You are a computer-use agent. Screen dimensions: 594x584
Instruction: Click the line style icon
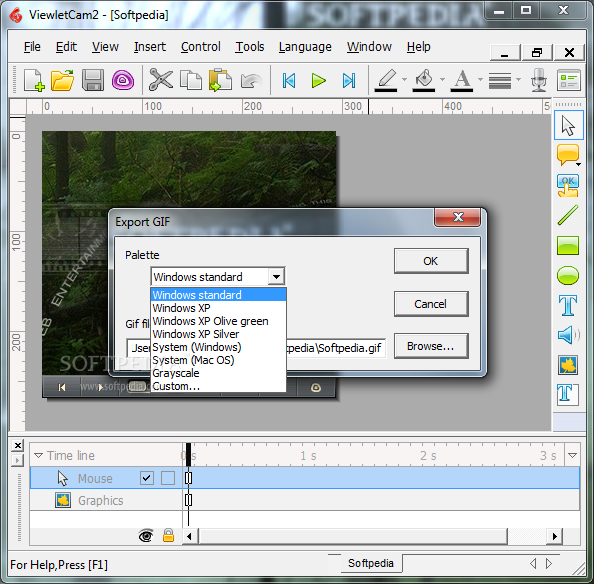(500, 80)
